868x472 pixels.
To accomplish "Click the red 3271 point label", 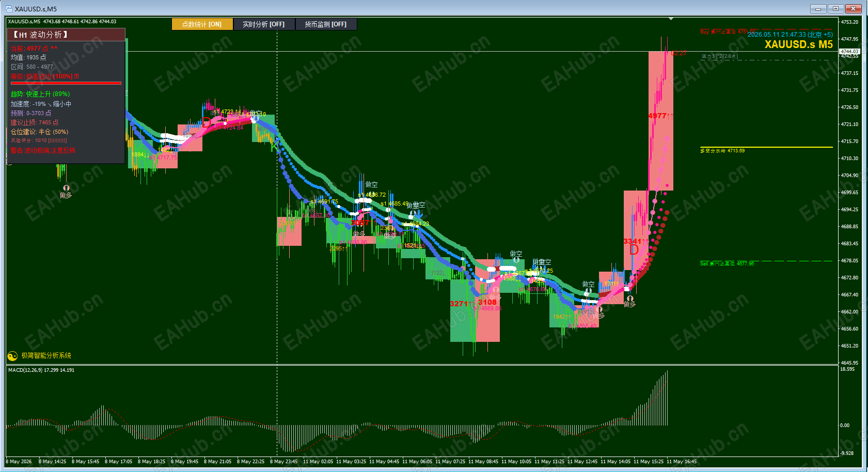I will coord(462,304).
